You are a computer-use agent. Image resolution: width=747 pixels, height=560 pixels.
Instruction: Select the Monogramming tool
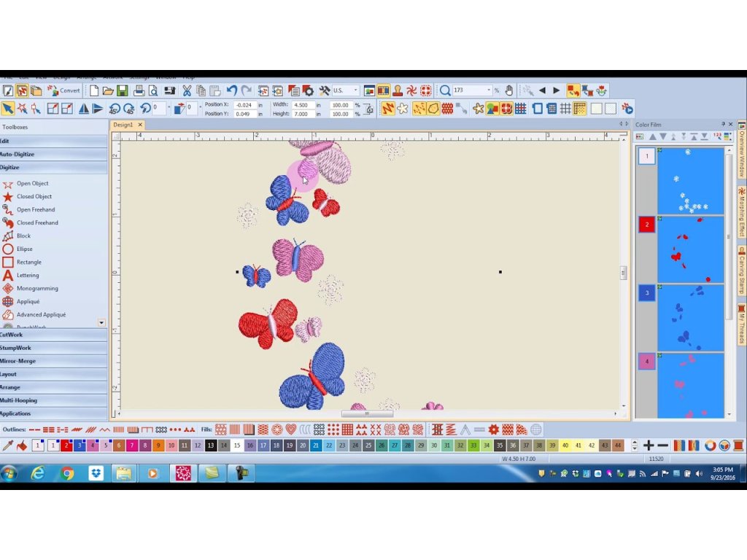(36, 288)
